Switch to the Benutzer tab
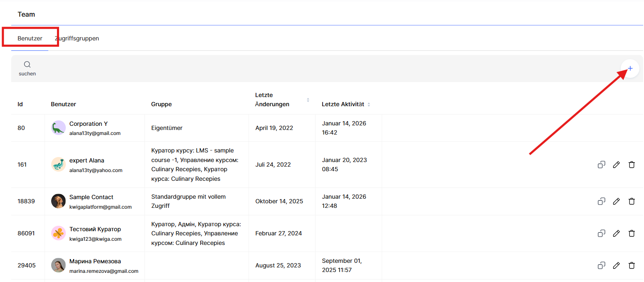The height and width of the screenshot is (282, 644). pos(30,38)
